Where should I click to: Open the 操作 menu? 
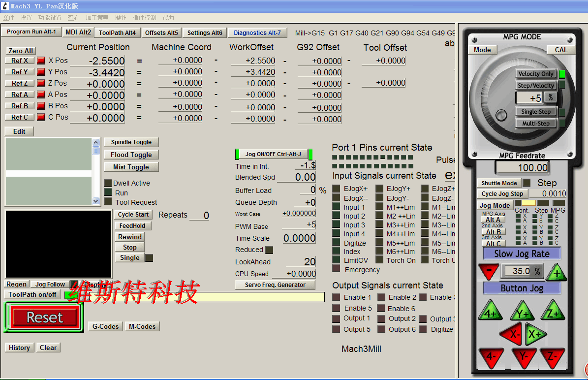point(121,18)
